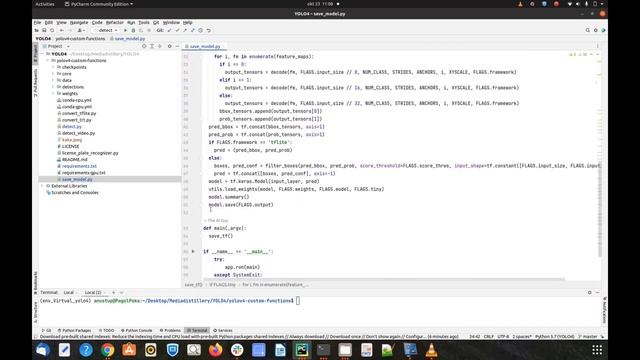Hide the Terminal panel with minus icon

[598, 292]
